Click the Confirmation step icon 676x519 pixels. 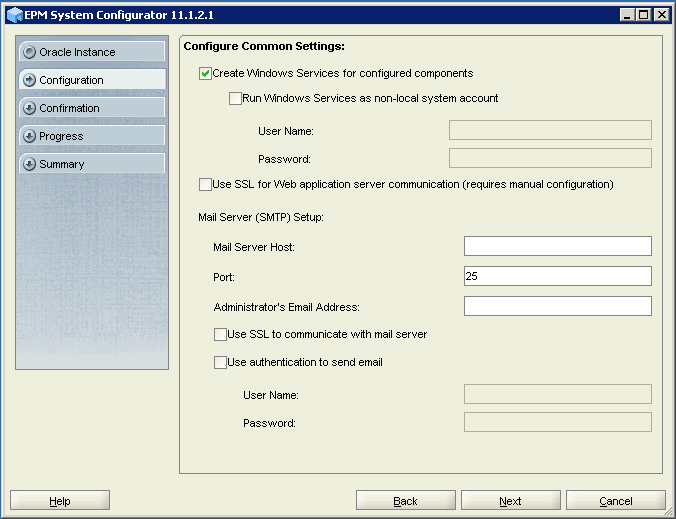(30, 108)
